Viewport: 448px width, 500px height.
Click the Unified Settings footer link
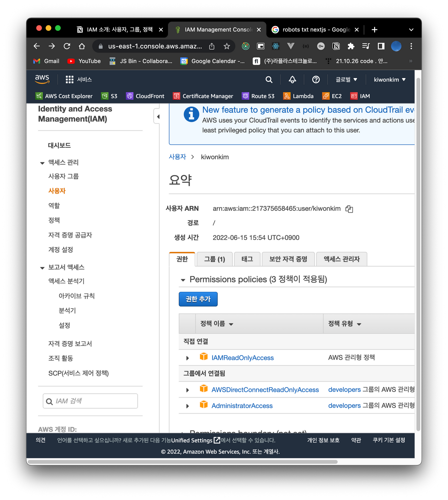point(196,440)
